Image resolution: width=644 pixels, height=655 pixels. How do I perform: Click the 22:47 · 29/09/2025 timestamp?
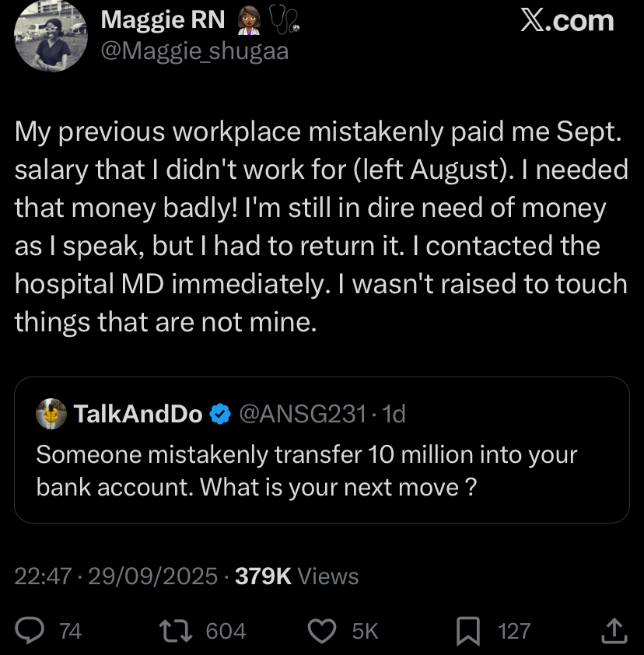coord(117,576)
